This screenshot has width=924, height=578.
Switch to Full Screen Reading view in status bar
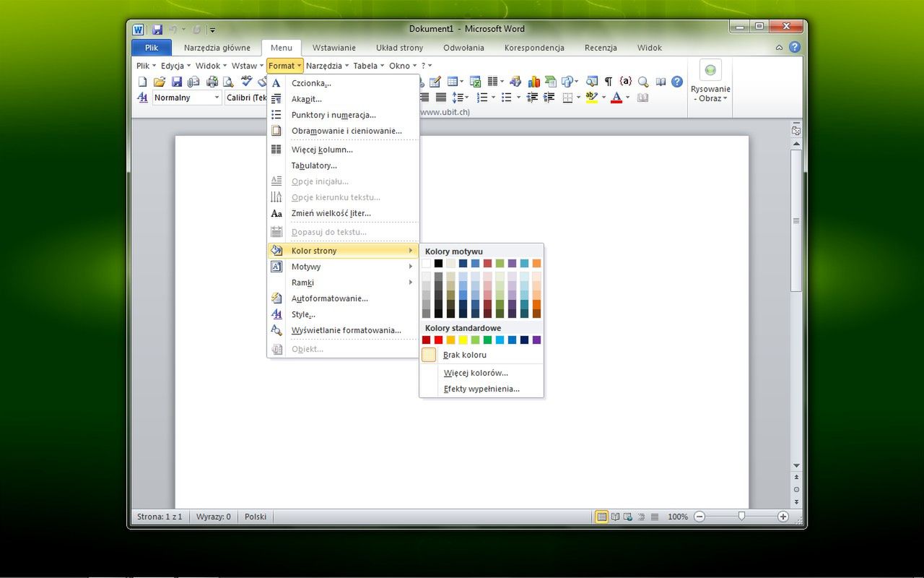coord(615,517)
